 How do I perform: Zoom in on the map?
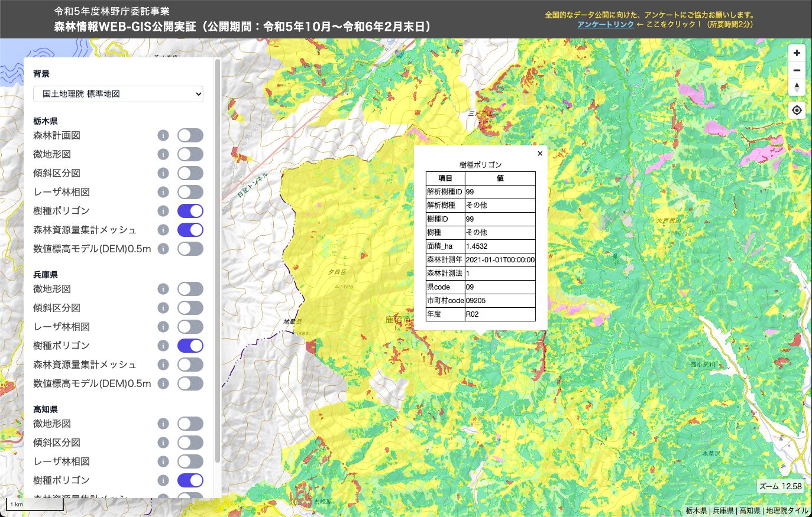coord(797,53)
